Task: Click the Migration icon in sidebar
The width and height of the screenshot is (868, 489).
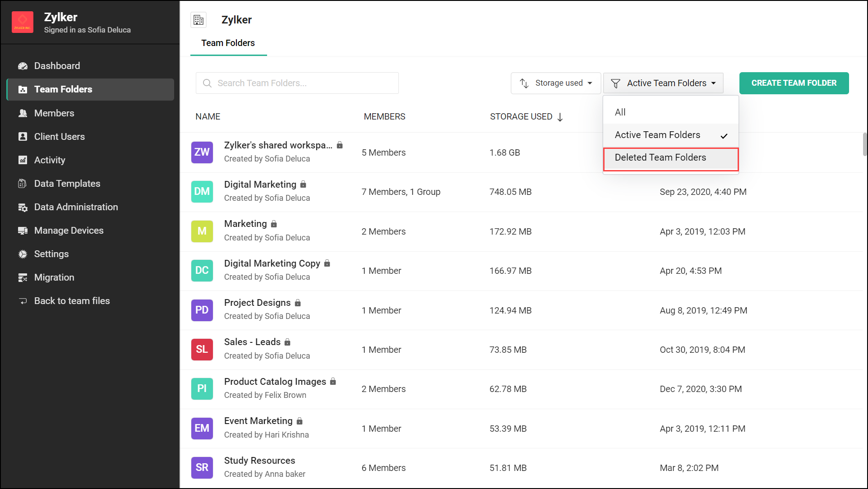Action: (x=23, y=277)
